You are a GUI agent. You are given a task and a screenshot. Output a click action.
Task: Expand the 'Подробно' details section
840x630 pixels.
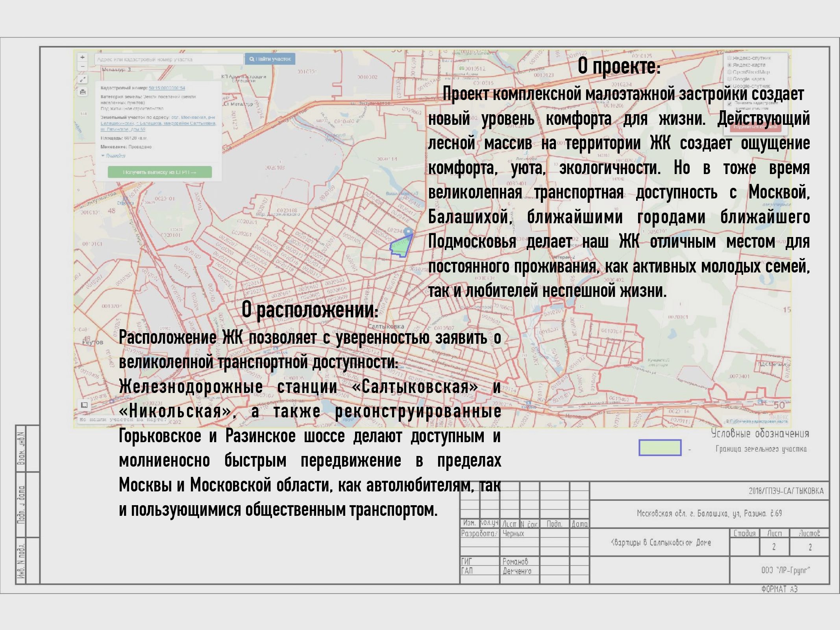(115, 156)
